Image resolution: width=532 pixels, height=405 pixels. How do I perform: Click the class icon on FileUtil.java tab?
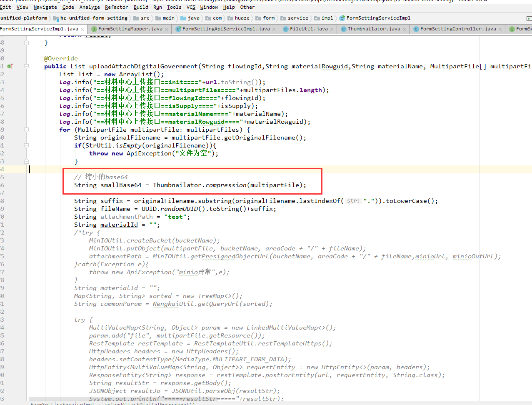coord(286,29)
